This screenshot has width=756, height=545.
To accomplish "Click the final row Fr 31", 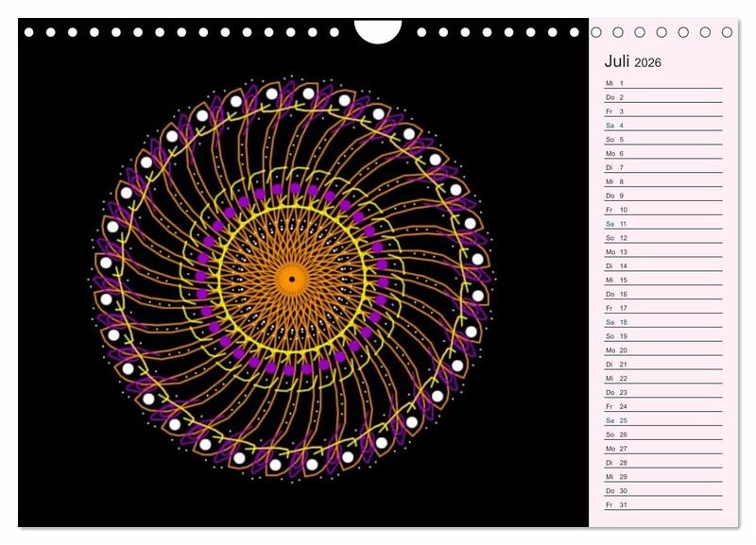I will [x=662, y=505].
